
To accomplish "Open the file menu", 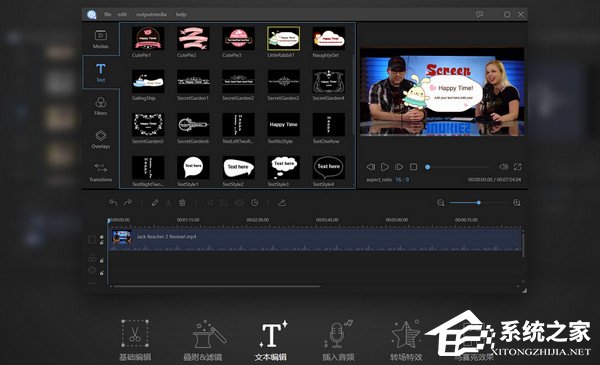I will (x=108, y=15).
